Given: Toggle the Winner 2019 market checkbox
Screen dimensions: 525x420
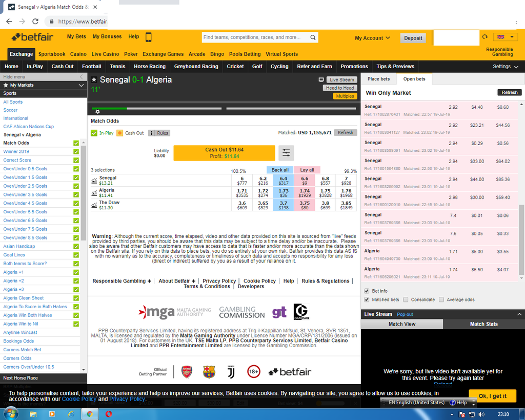Looking at the screenshot, I should [76, 152].
